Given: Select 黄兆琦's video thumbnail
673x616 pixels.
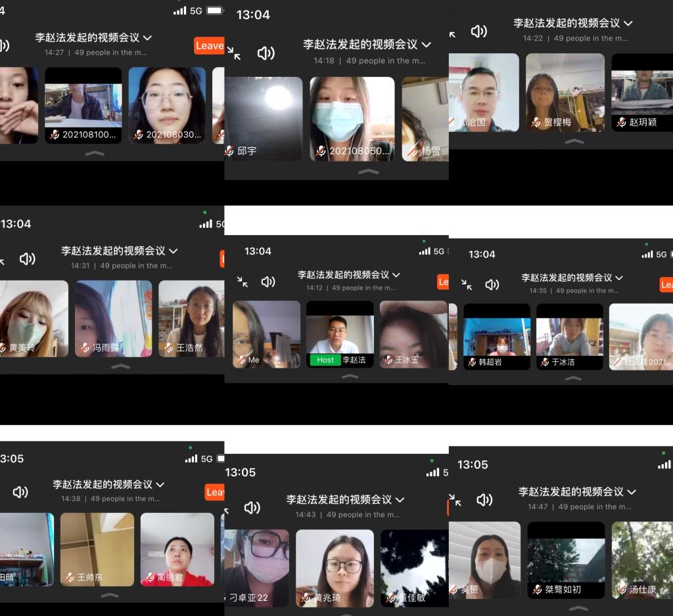Looking at the screenshot, I should tap(335, 567).
